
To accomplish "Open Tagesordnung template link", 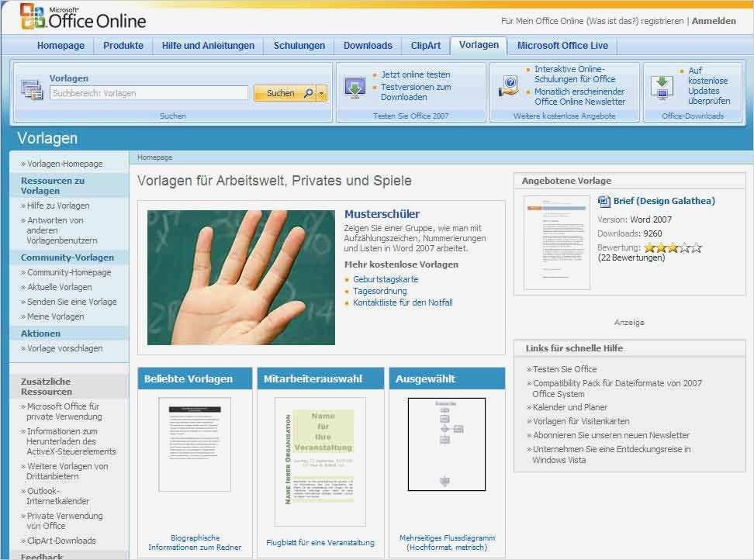I will click(x=380, y=291).
